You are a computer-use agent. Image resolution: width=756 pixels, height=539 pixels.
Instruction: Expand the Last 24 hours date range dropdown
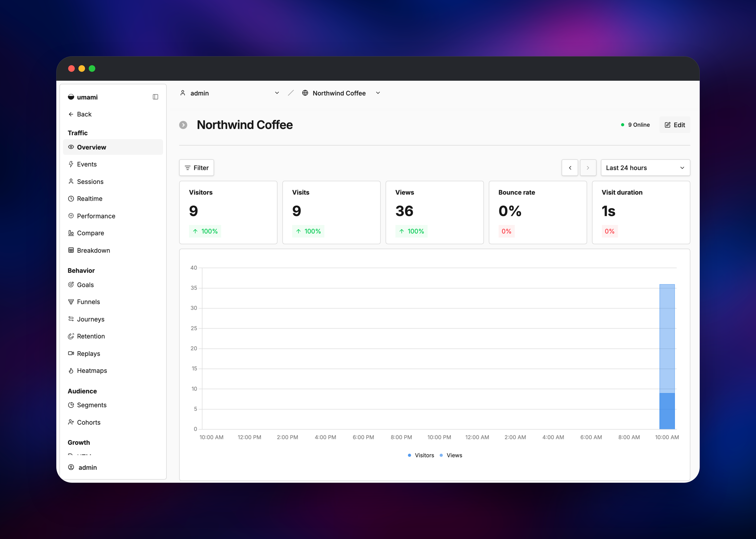coord(645,168)
